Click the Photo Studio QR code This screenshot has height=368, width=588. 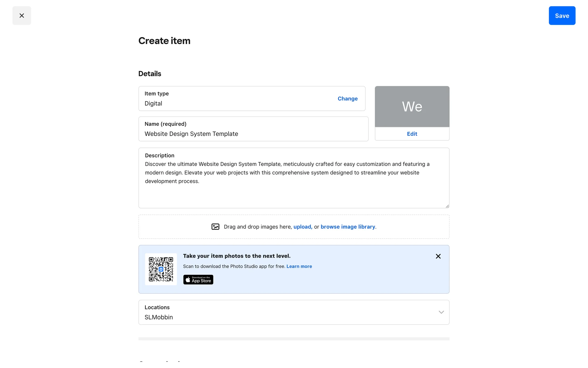point(161,269)
